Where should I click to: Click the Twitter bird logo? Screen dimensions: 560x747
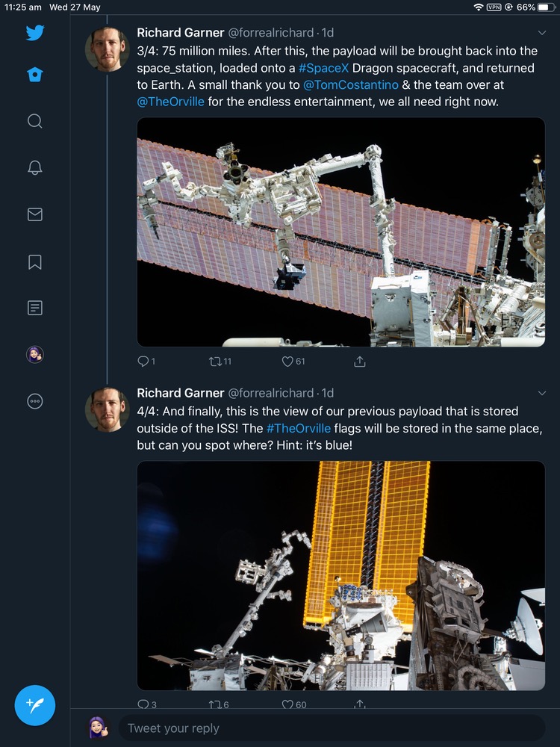[34, 33]
